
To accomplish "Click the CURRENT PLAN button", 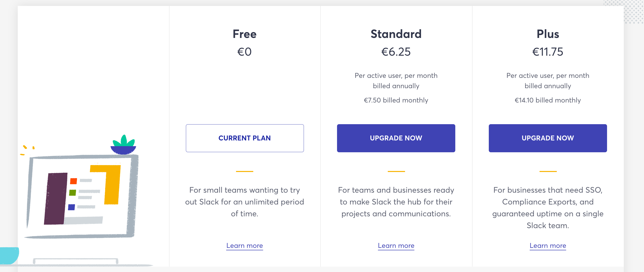I will 245,138.
